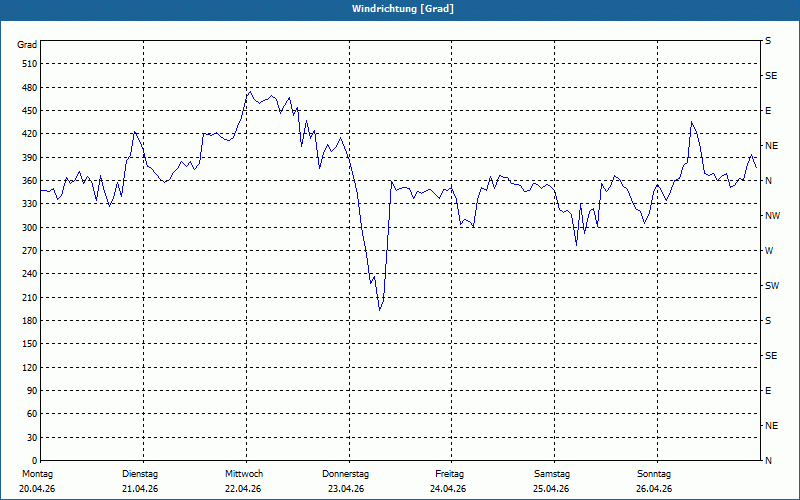Select the 510 value on the left axis
The image size is (800, 500).
30,64
